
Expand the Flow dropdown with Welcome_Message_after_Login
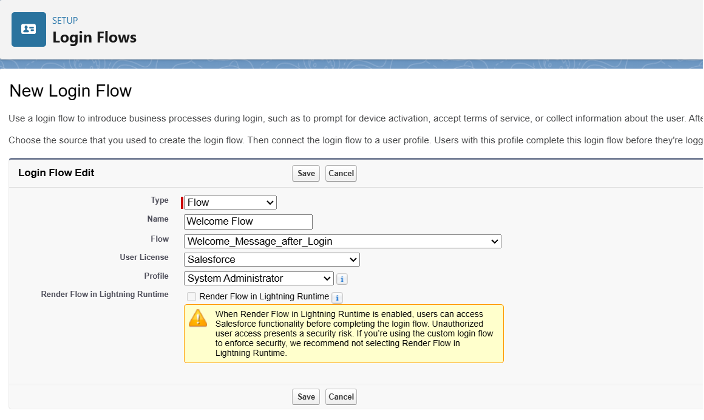(x=342, y=241)
